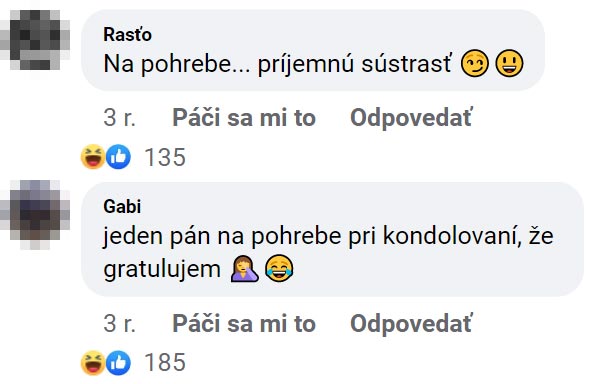Reply to Gabi's comment with Odpovedať

[411, 324]
